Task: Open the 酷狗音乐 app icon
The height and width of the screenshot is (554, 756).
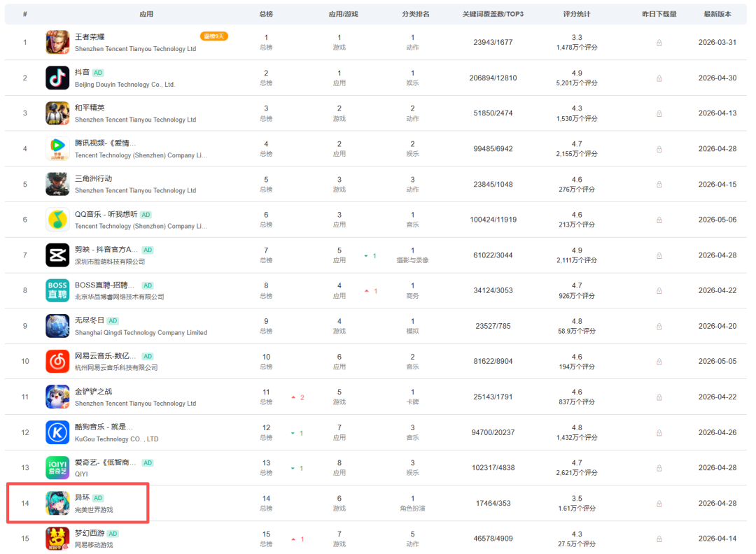Action: 57,432
